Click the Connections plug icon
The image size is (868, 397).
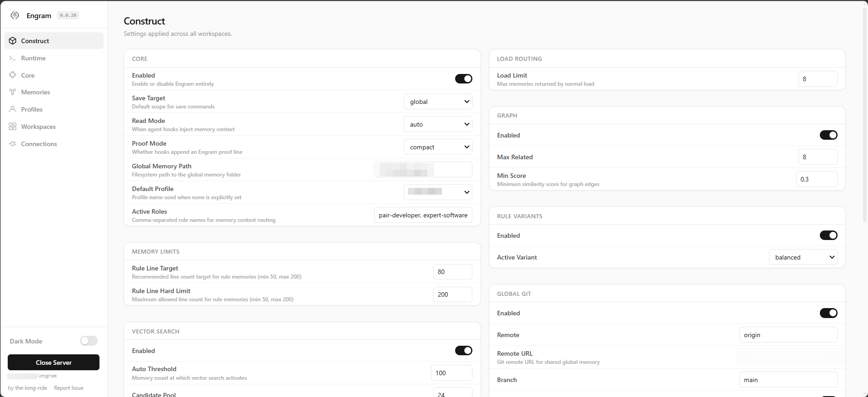[x=13, y=144]
